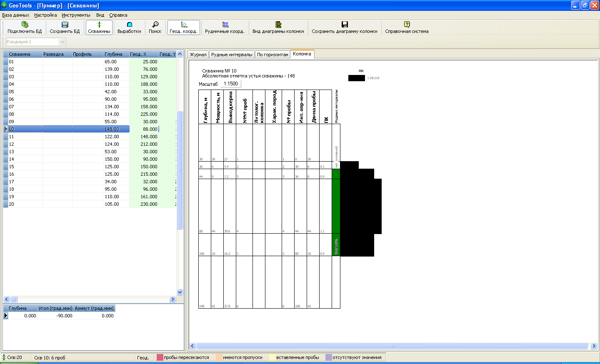600x364 pixels.
Task: Open the Выработки view
Action: pos(129,27)
